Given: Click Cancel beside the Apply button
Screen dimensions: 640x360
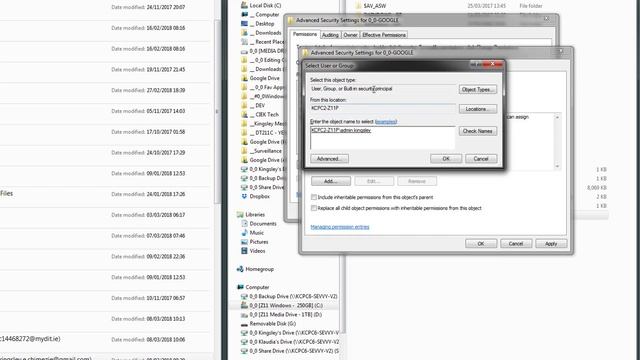Looking at the screenshot, I should pos(516,244).
